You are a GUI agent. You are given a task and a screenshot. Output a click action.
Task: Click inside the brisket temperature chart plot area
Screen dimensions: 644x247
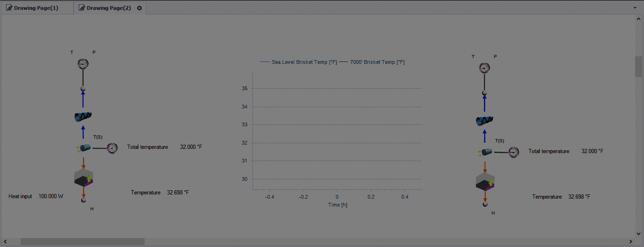point(337,131)
